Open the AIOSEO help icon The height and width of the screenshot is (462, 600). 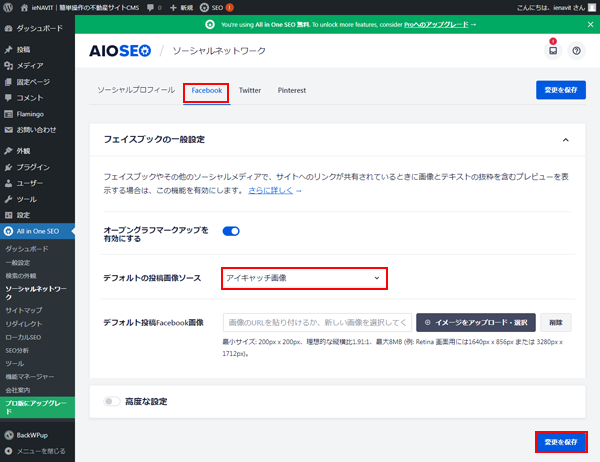coord(576,51)
